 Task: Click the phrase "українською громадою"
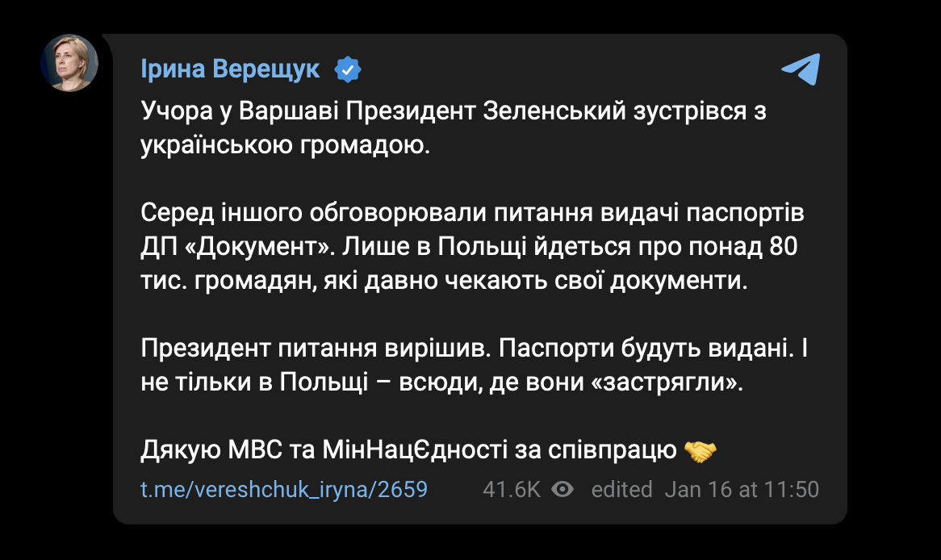pyautogui.click(x=285, y=145)
